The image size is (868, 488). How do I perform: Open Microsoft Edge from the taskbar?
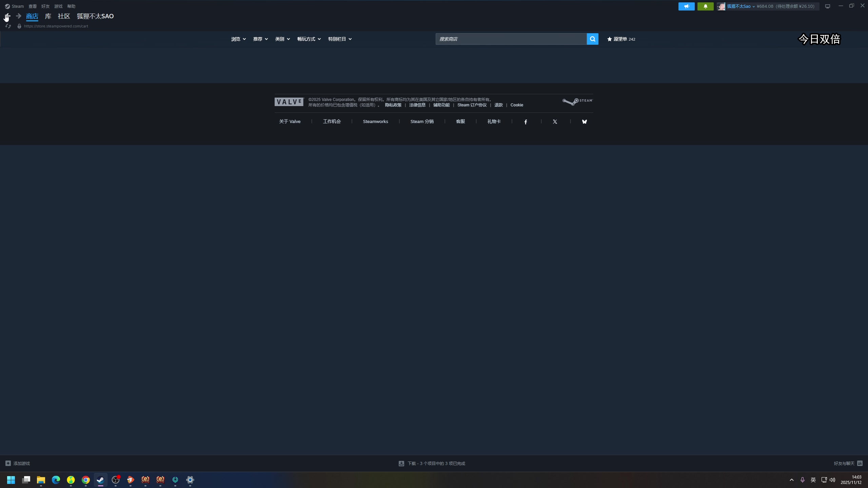click(56, 480)
